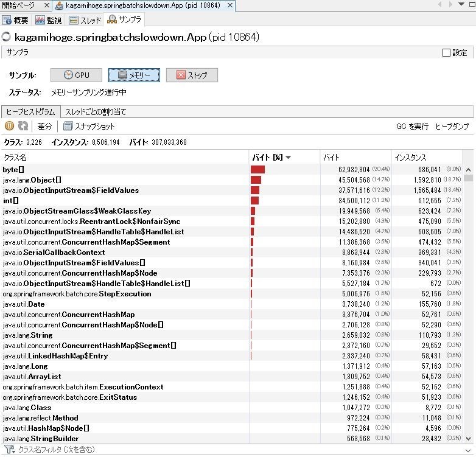
Task: Sort by the クラス名 column header
Action: 125,157
